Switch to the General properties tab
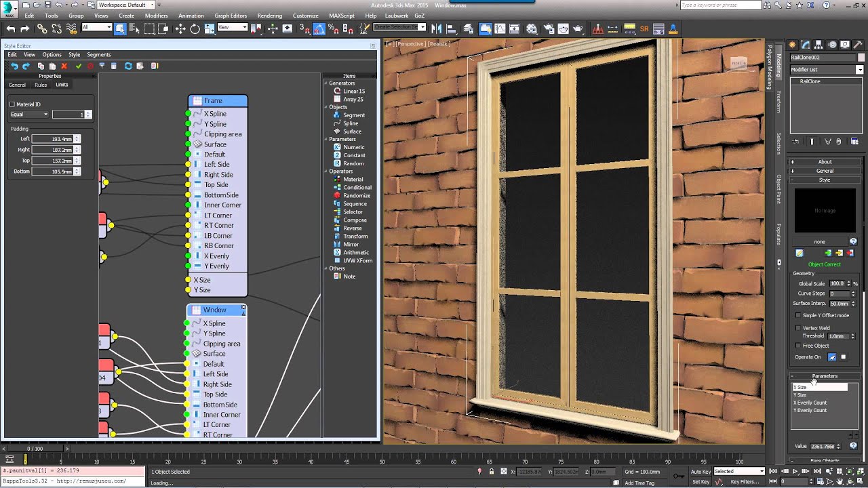The width and height of the screenshot is (868, 488). 17,85
